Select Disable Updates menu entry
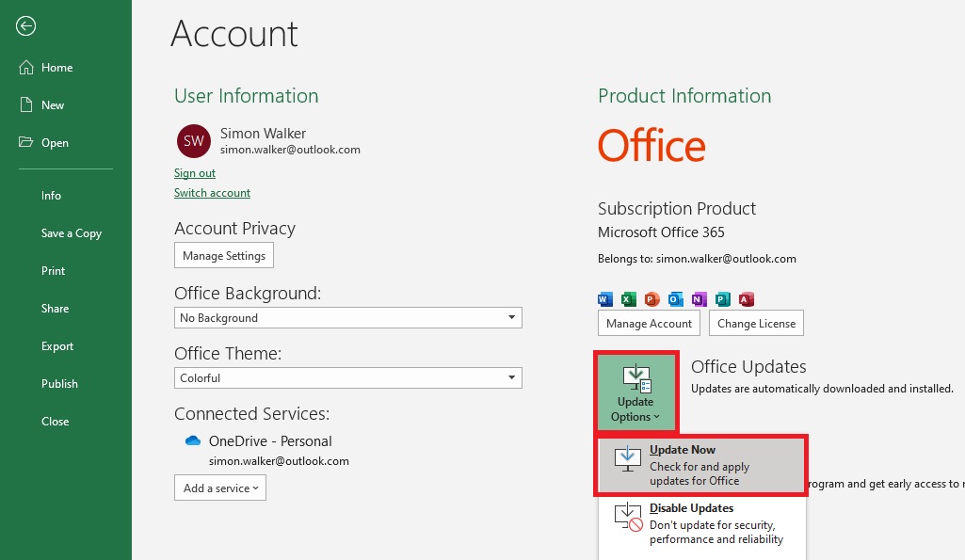This screenshot has width=965, height=560. click(701, 523)
